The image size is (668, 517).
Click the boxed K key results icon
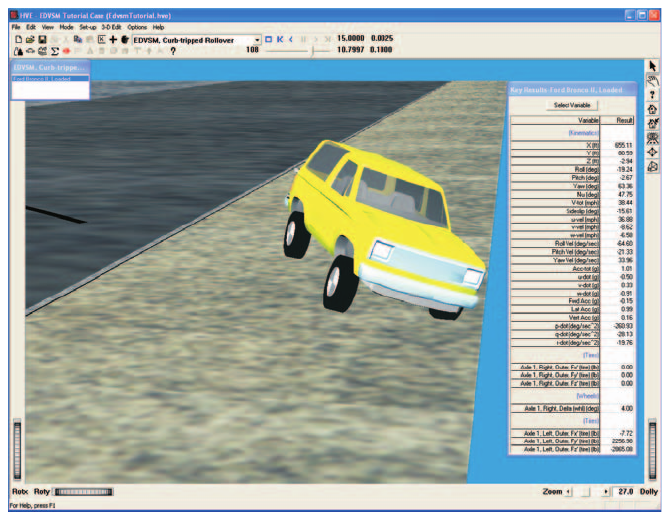tap(101, 40)
